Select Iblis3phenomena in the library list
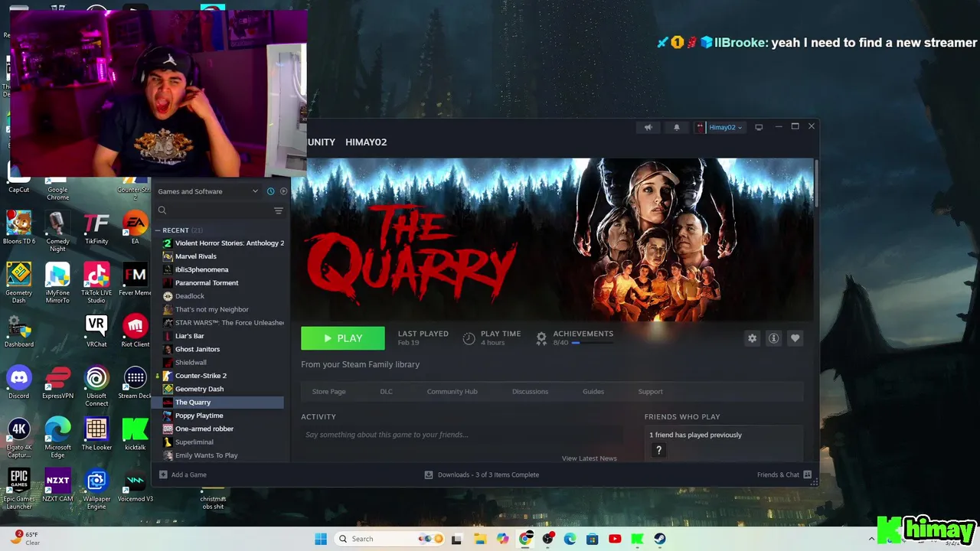This screenshot has height=551, width=980. point(223,269)
